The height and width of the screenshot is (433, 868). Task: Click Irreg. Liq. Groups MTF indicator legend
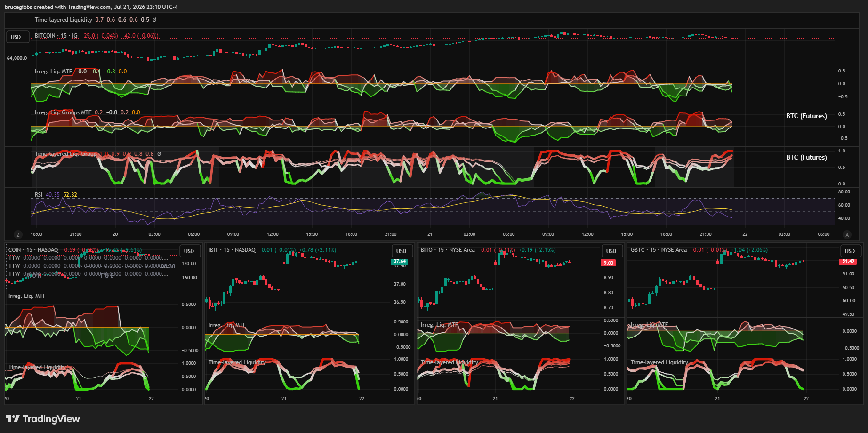pyautogui.click(x=63, y=112)
